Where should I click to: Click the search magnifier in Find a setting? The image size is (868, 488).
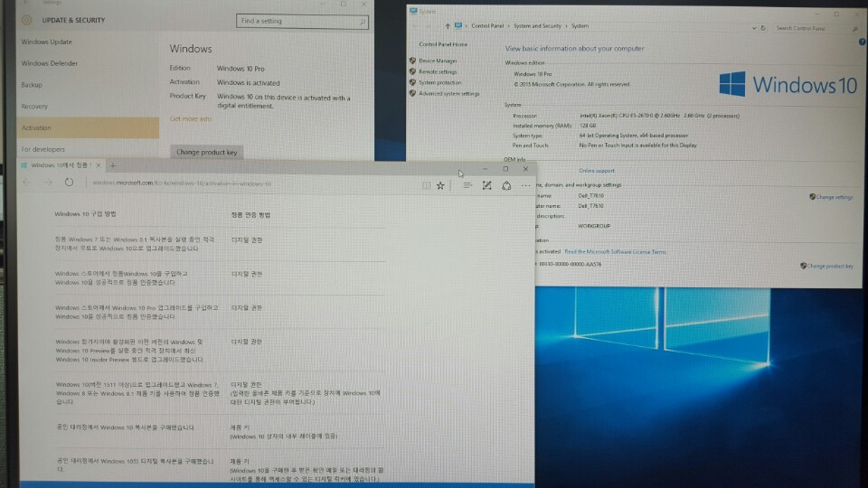[363, 22]
